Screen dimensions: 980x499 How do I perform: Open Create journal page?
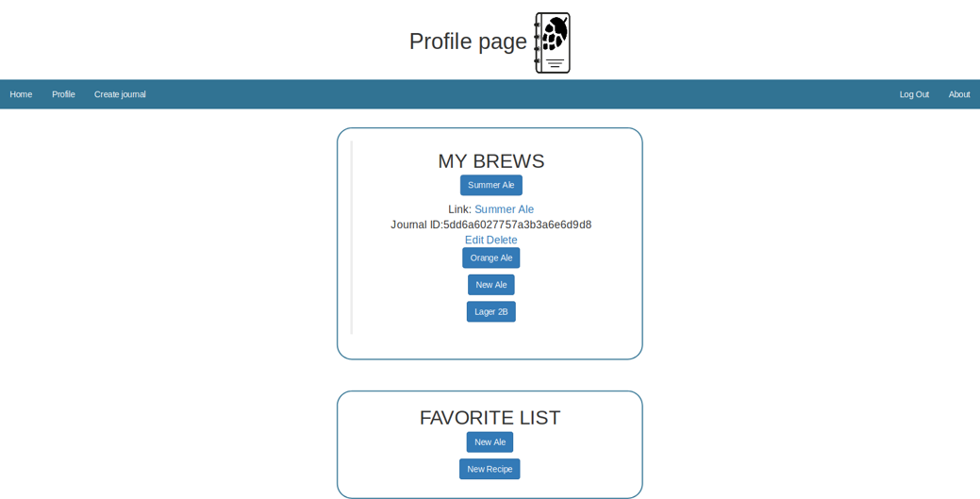[x=120, y=94]
